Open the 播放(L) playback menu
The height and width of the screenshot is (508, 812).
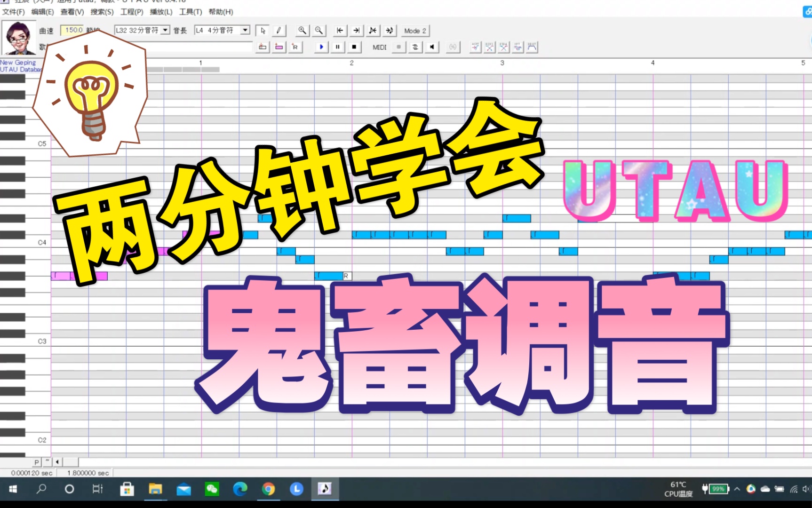(160, 12)
